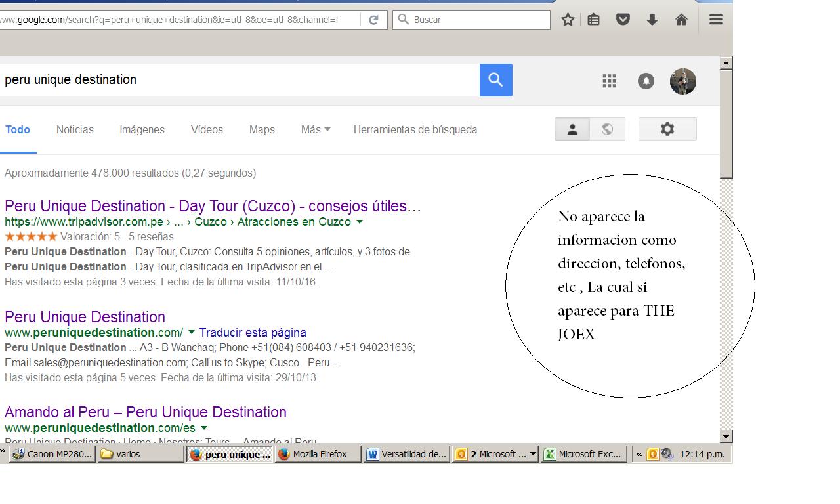Screen dimensions: 840x504
Task: Switch to Versatilidad de Word document
Action: tap(407, 454)
